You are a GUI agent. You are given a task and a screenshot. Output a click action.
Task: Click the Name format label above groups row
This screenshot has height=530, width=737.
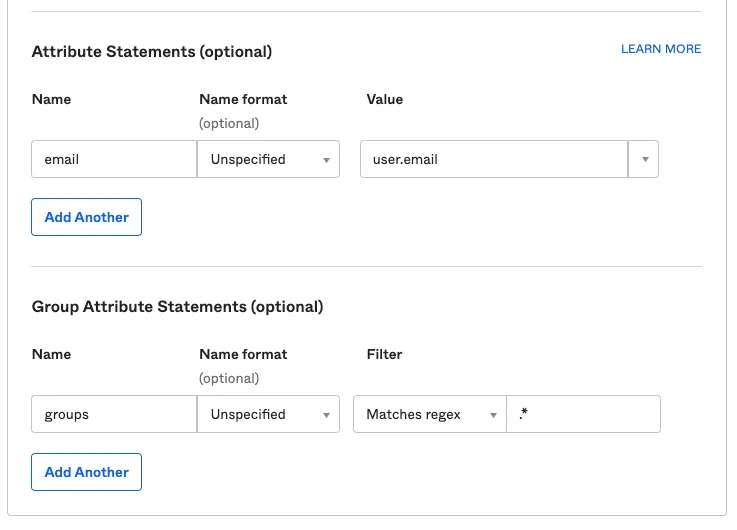point(243,354)
